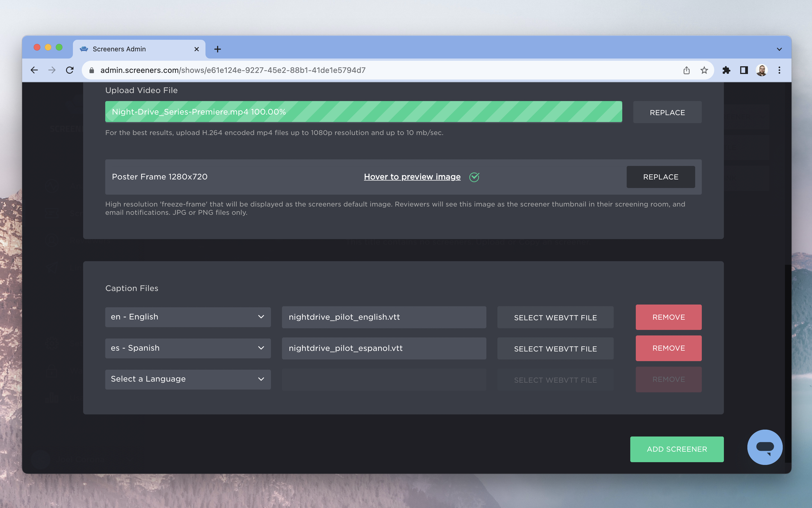
Task: Share this page via the share icon
Action: (686, 70)
